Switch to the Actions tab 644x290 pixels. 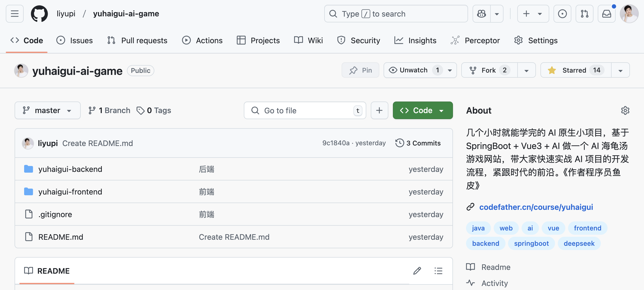tap(202, 40)
